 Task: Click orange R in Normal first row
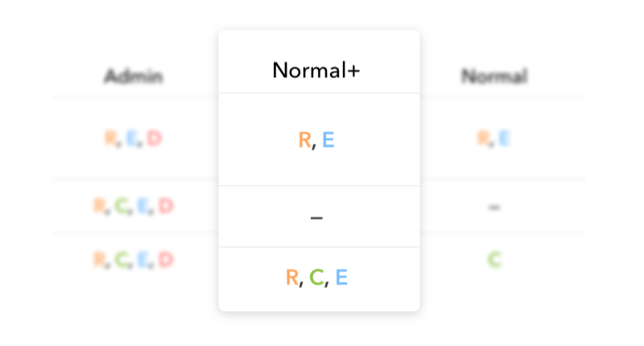click(484, 138)
